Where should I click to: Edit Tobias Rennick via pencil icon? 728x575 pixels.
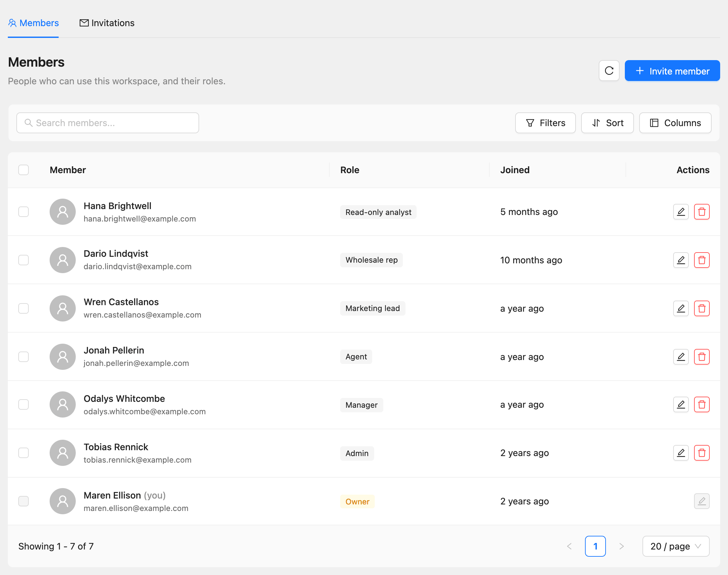[x=681, y=453]
